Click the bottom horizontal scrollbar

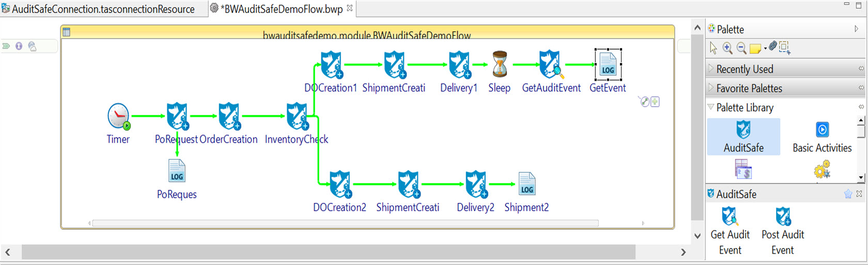[329, 252]
